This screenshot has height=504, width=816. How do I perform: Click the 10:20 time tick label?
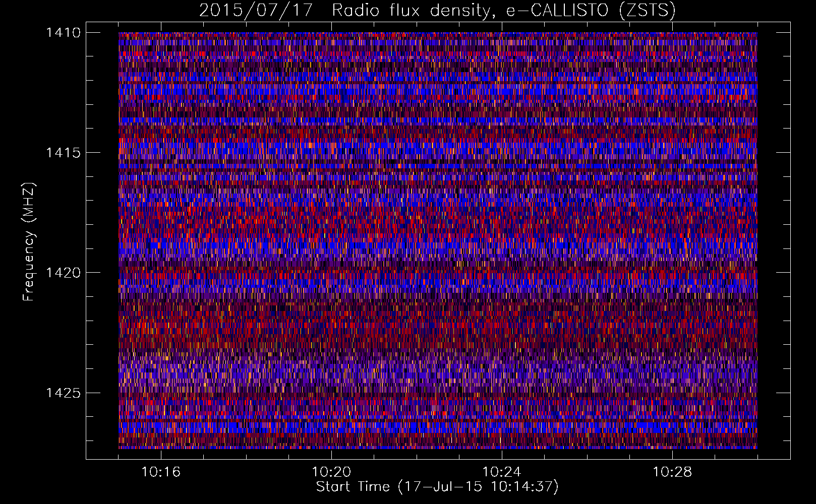pyautogui.click(x=331, y=472)
